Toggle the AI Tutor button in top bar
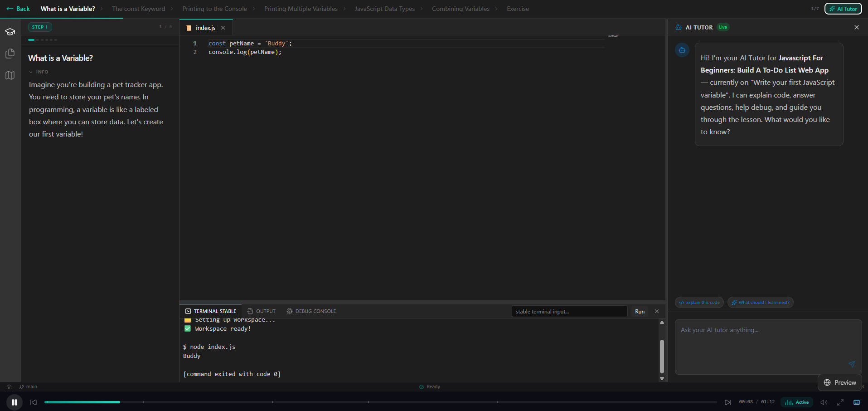Image resolution: width=868 pixels, height=411 pixels. click(843, 9)
